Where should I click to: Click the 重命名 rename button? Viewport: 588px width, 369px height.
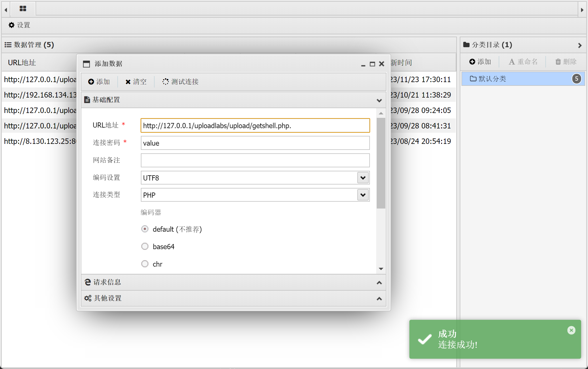tap(523, 62)
